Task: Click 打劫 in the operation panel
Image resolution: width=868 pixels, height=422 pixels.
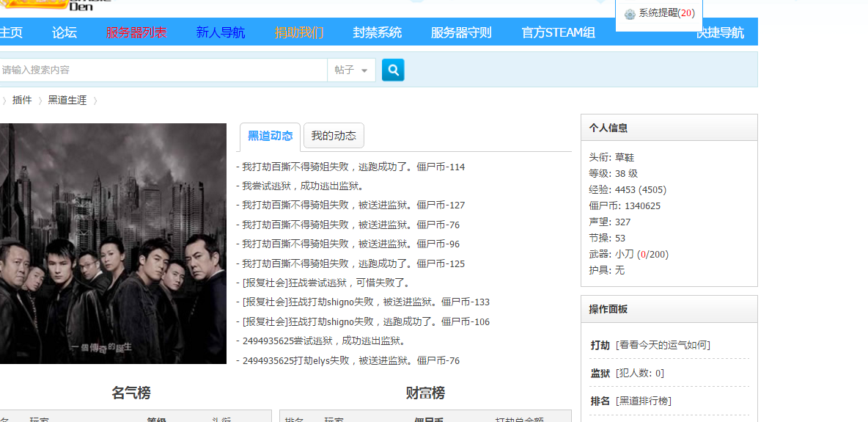Action: [x=600, y=345]
